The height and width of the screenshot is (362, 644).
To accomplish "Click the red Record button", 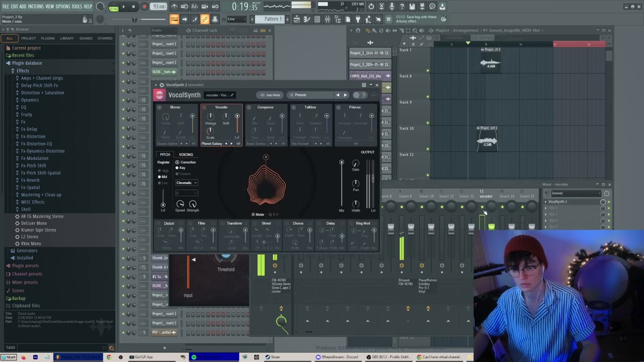I will [144, 7].
